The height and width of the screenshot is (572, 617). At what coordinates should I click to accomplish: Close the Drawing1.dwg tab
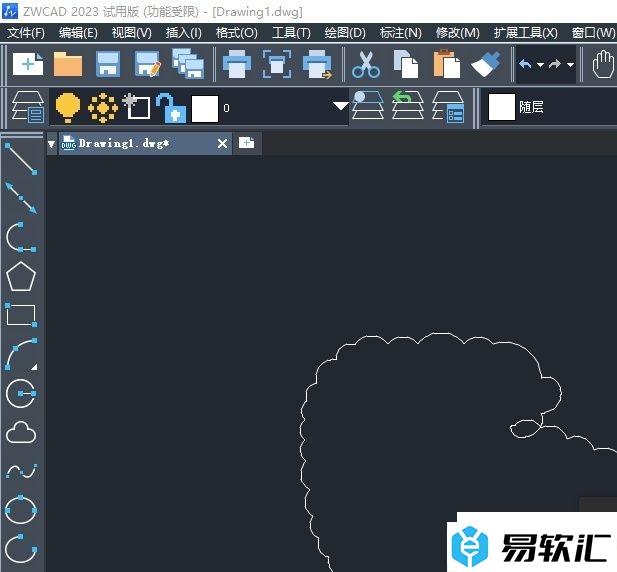222,144
